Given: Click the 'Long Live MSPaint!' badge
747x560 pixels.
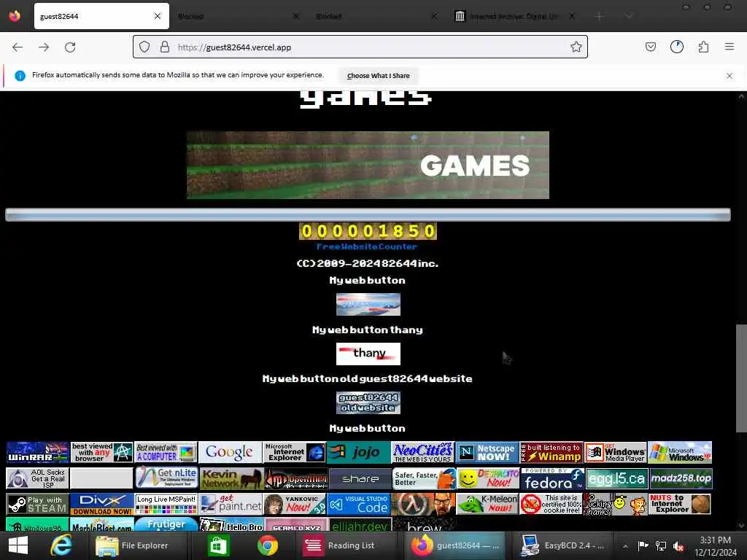Looking at the screenshot, I should pyautogui.click(x=166, y=504).
